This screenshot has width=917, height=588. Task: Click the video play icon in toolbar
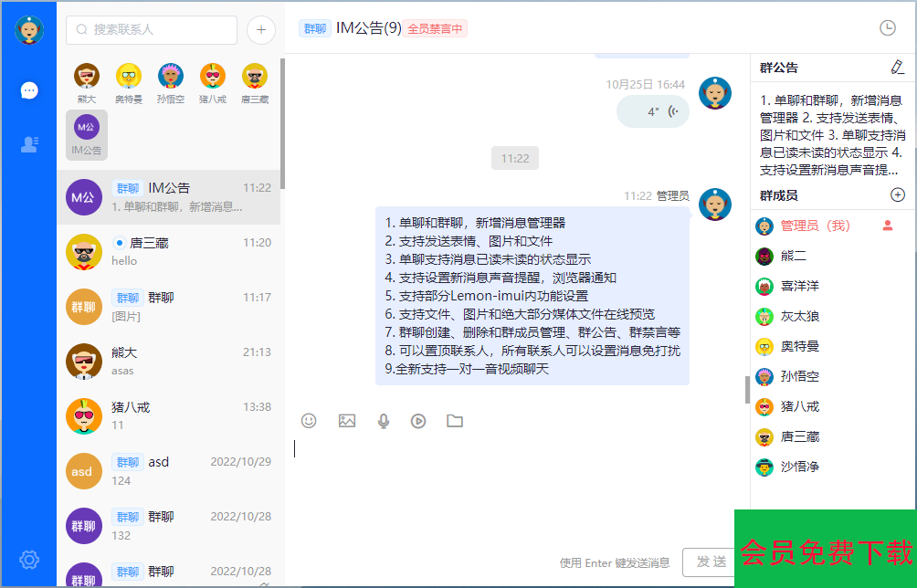click(x=418, y=421)
